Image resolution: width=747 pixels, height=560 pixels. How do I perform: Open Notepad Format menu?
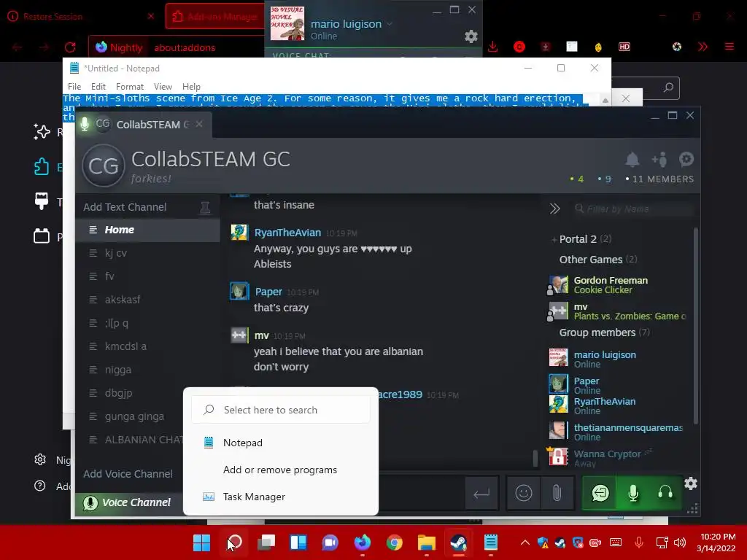point(130,87)
